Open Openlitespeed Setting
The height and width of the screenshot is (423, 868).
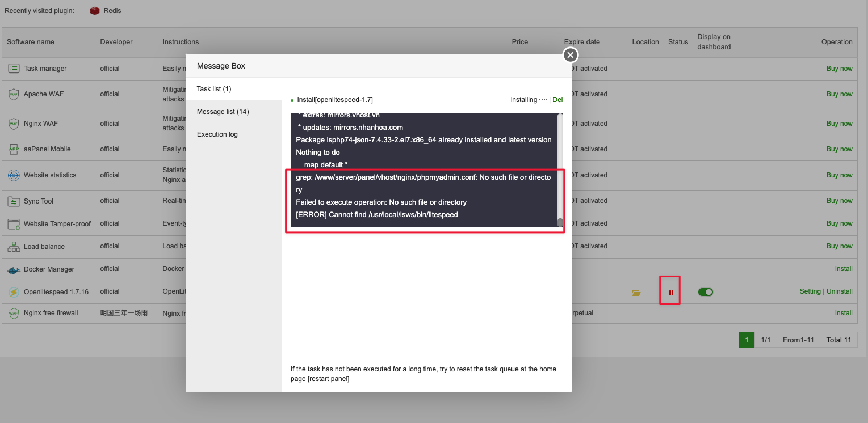(x=810, y=291)
